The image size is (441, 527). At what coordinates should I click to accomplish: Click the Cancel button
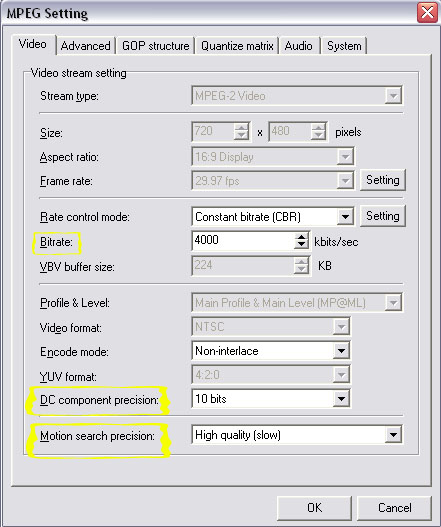click(x=394, y=508)
